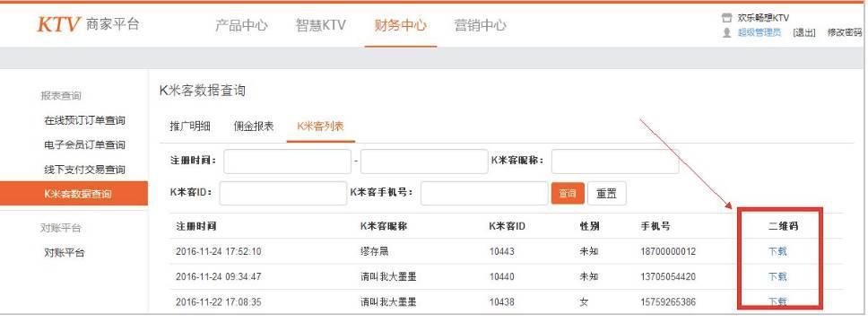Click the K米客数据查询 page heading
Image resolution: width=868 pixels, height=323 pixels.
[203, 91]
